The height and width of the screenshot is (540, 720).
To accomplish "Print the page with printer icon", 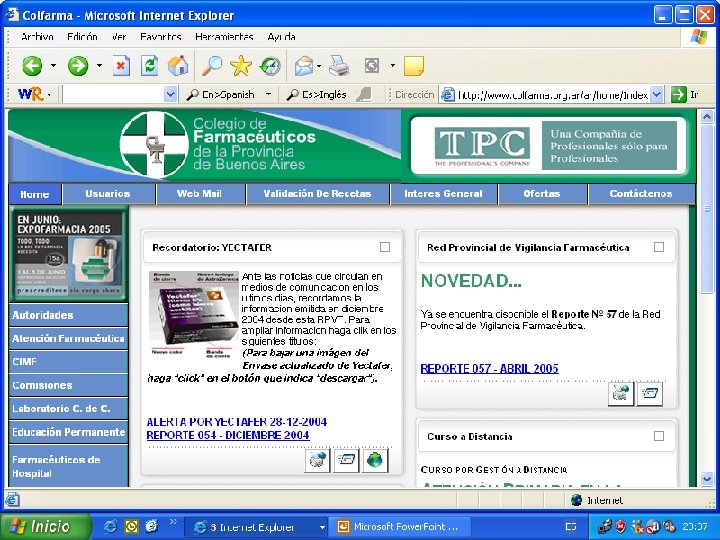I will tap(339, 66).
